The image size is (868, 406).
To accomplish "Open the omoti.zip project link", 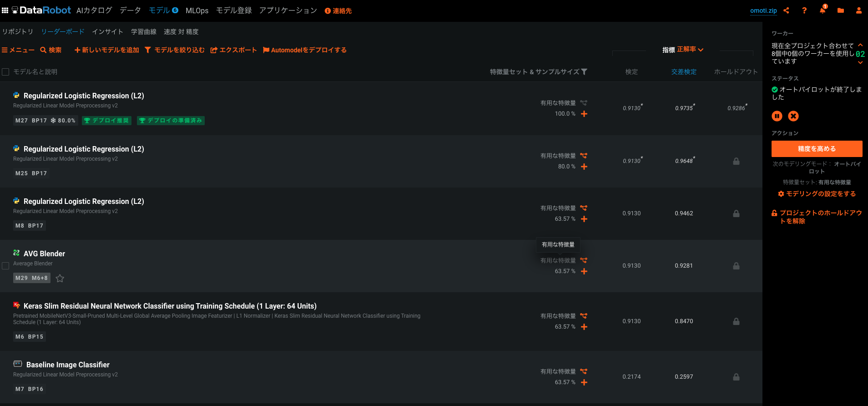I will tap(763, 10).
